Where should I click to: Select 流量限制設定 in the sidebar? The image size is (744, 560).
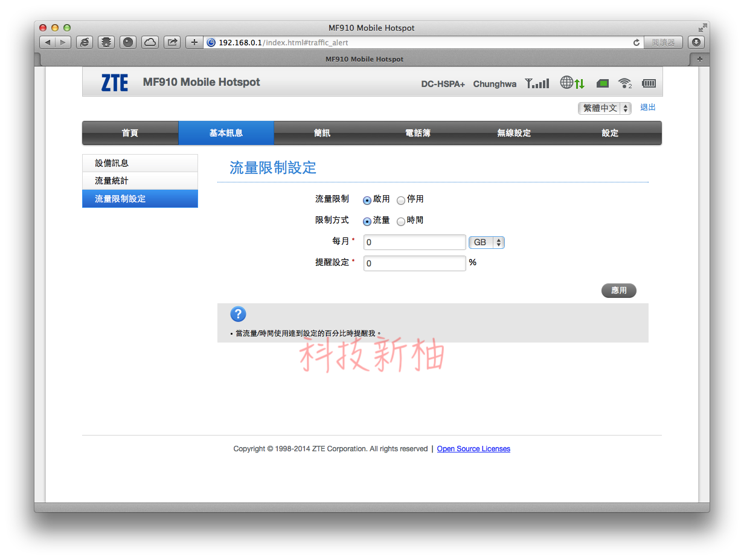[x=140, y=199]
